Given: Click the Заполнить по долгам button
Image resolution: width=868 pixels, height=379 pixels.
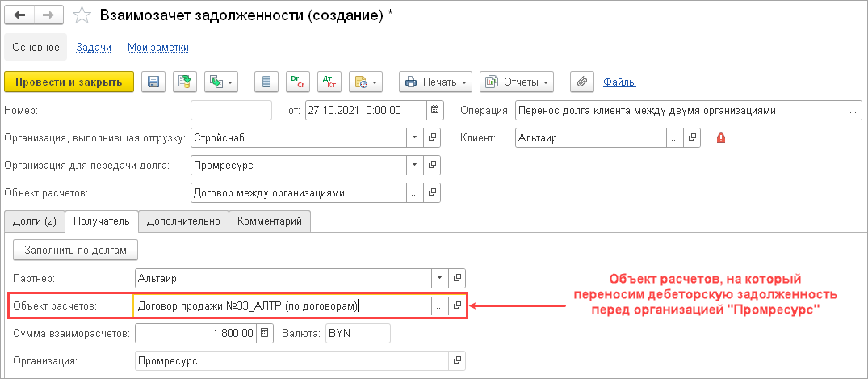Looking at the screenshot, I should pyautogui.click(x=76, y=251).
